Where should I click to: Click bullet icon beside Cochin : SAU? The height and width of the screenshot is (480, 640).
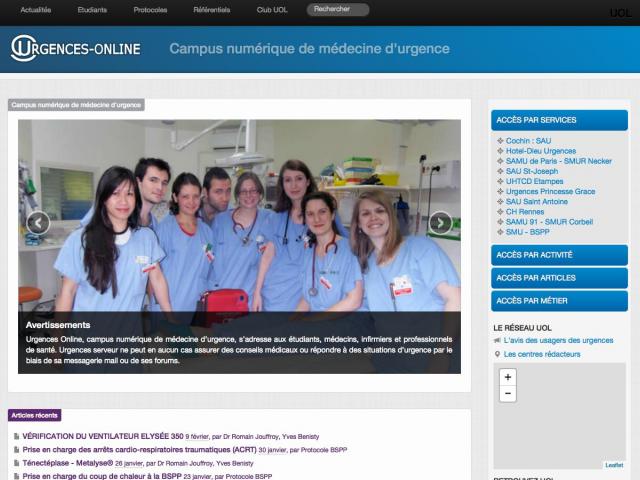(500, 141)
